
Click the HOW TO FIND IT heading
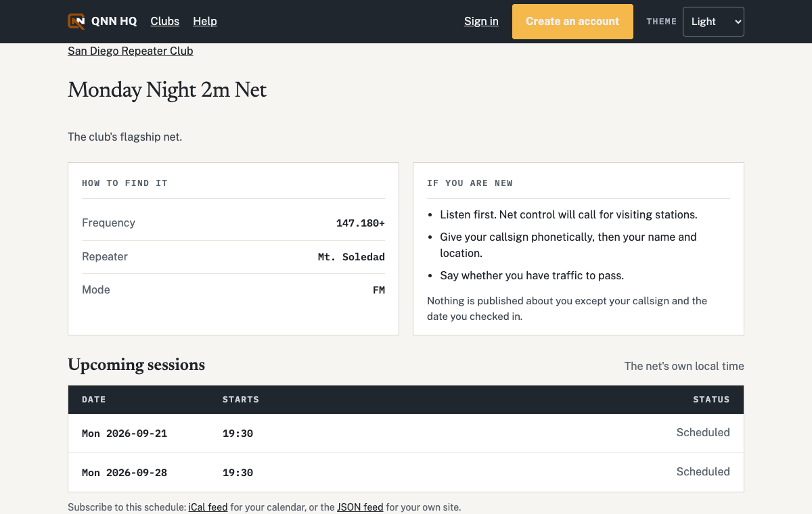point(125,183)
